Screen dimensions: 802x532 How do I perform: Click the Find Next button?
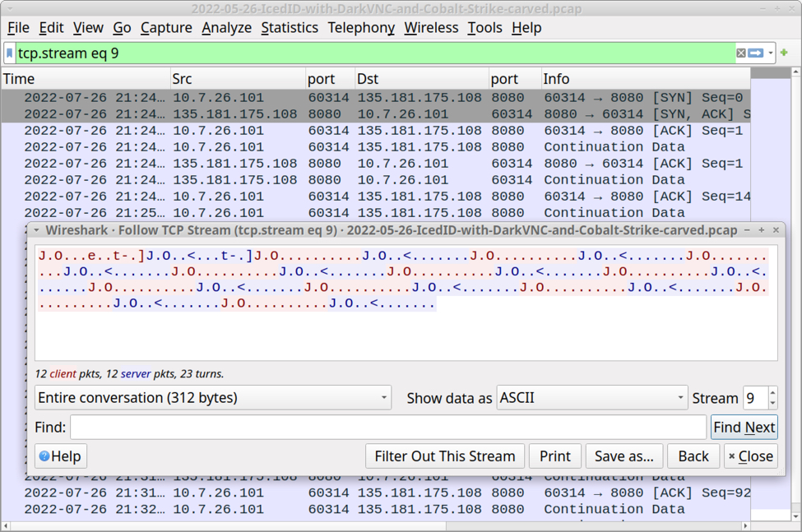click(744, 428)
